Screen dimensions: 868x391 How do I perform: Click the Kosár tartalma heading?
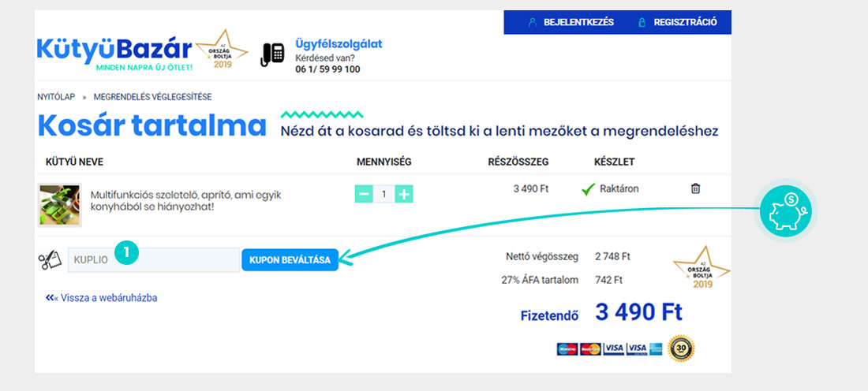click(x=152, y=126)
